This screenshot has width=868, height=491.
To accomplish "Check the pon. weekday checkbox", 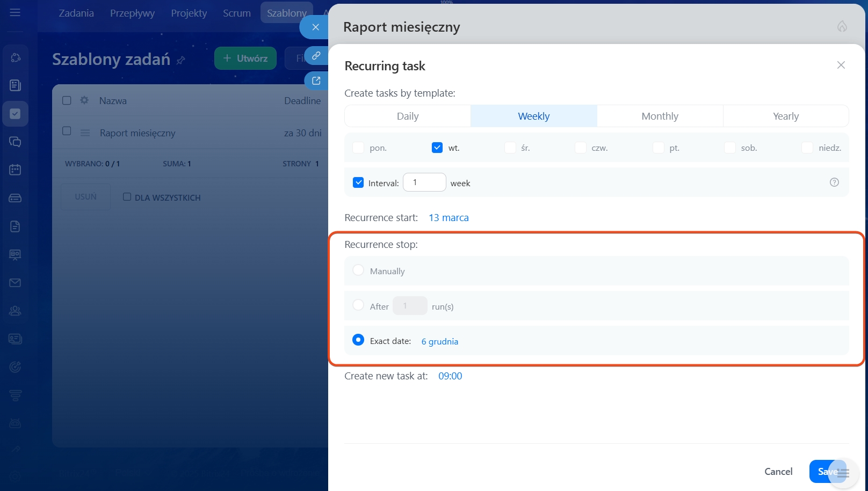I will coord(358,148).
